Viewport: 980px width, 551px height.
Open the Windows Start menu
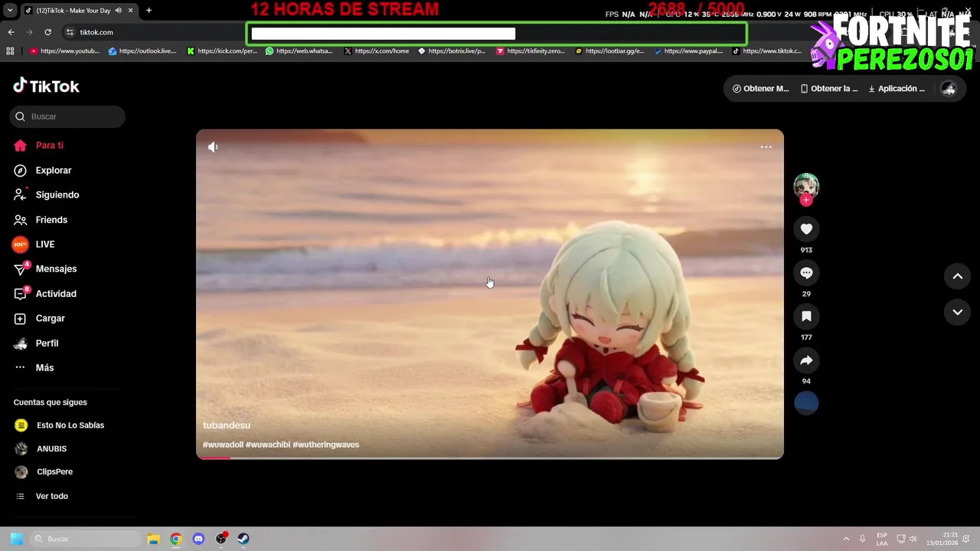16,539
